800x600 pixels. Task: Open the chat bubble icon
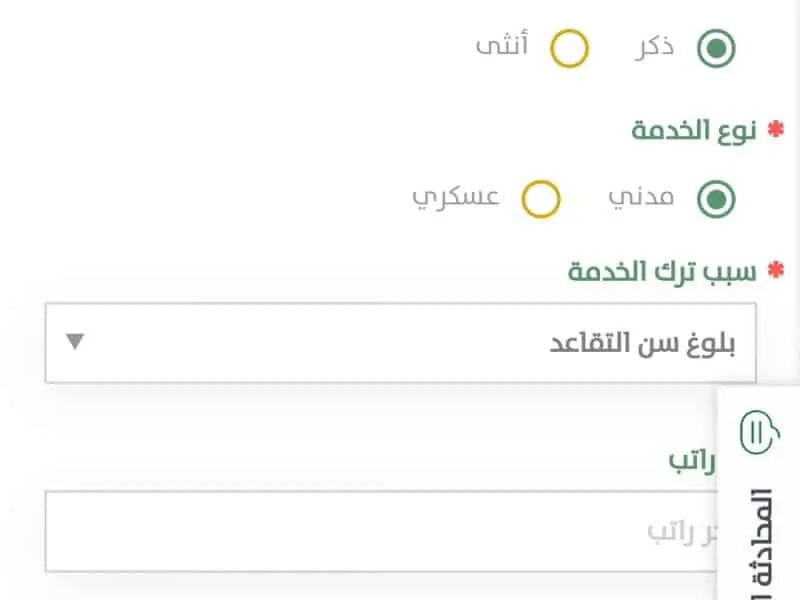(x=759, y=433)
